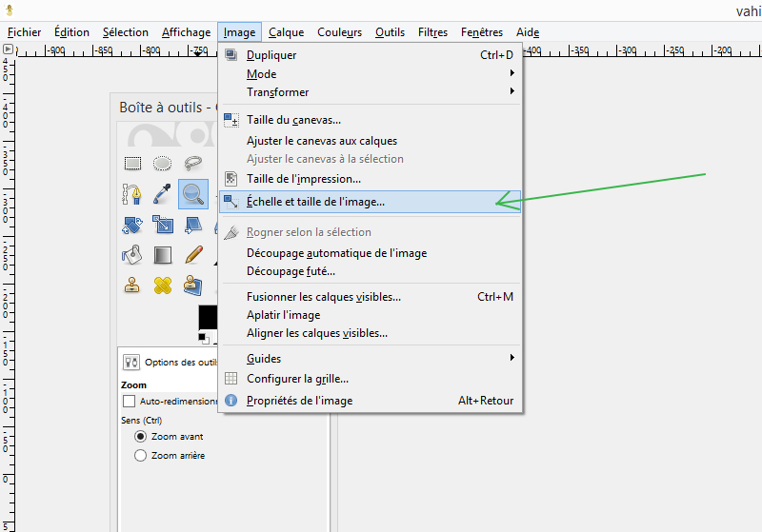Choose Ajuster le canevas aux calques
Image resolution: width=762 pixels, height=532 pixels.
tap(371, 141)
